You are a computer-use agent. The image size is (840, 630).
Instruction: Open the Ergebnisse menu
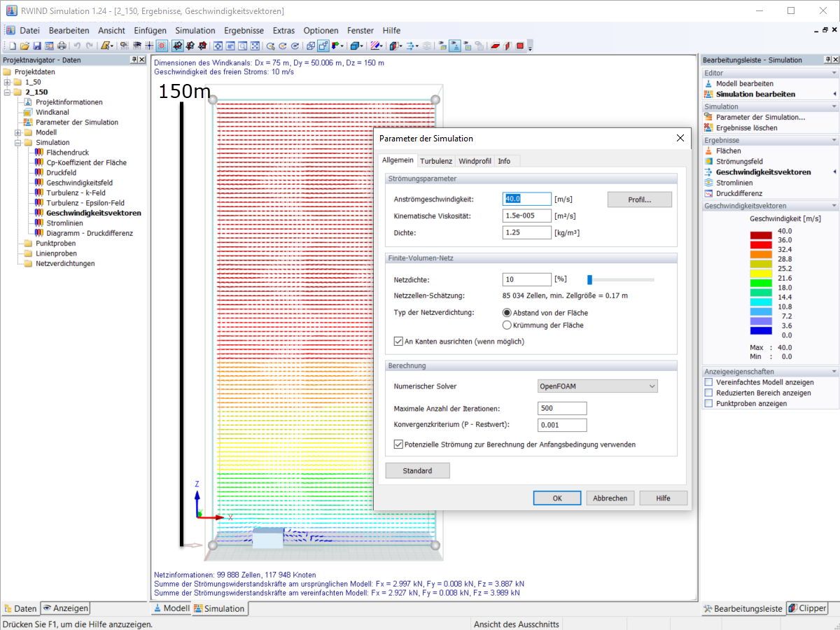click(x=244, y=31)
